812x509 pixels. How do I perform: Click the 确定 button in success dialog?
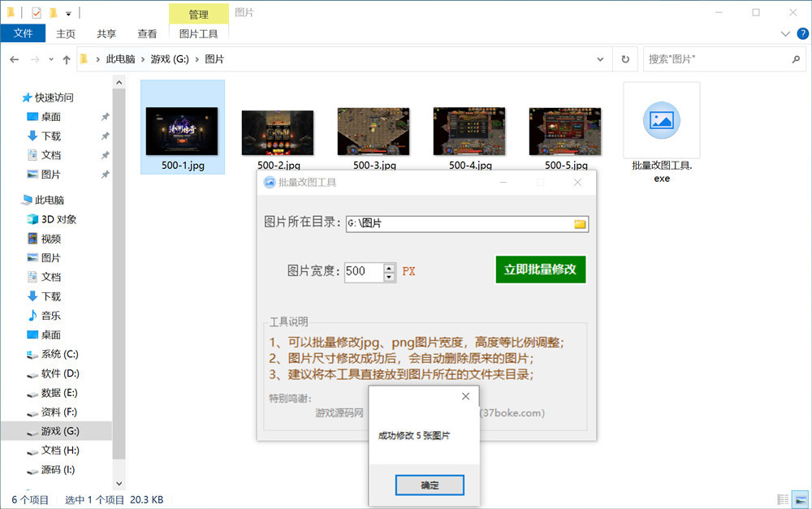430,485
